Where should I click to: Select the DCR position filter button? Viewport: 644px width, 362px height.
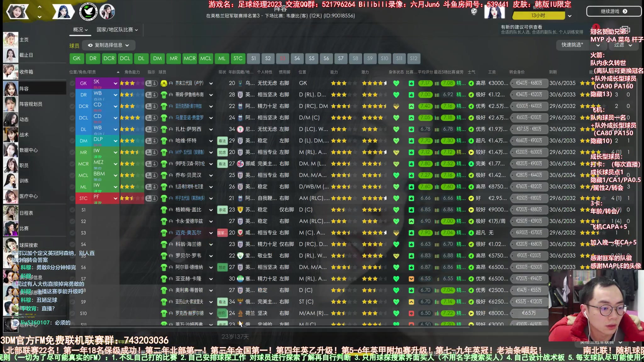[x=109, y=58]
